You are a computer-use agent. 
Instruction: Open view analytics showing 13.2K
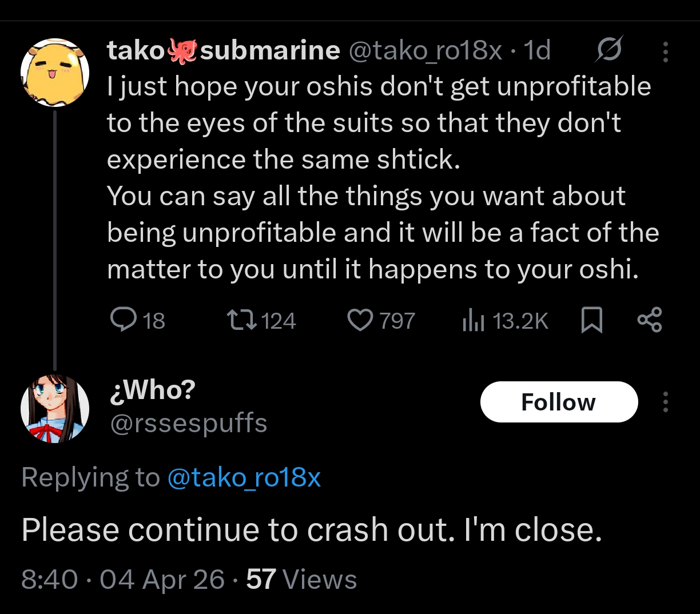(474, 320)
